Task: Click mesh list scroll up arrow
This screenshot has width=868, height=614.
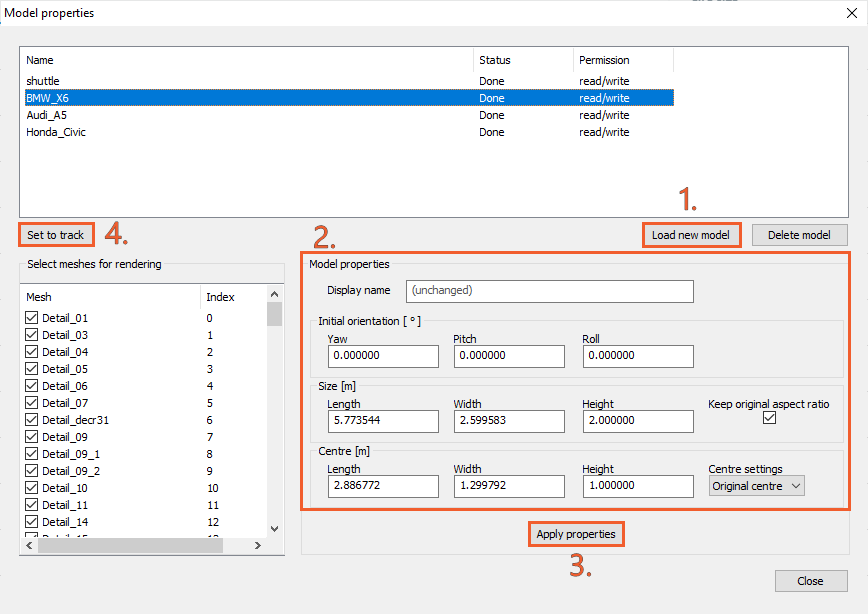Action: 275,294
